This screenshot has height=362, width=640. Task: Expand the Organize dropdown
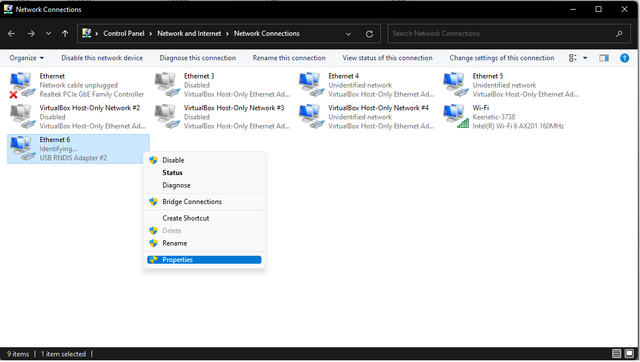click(x=27, y=58)
